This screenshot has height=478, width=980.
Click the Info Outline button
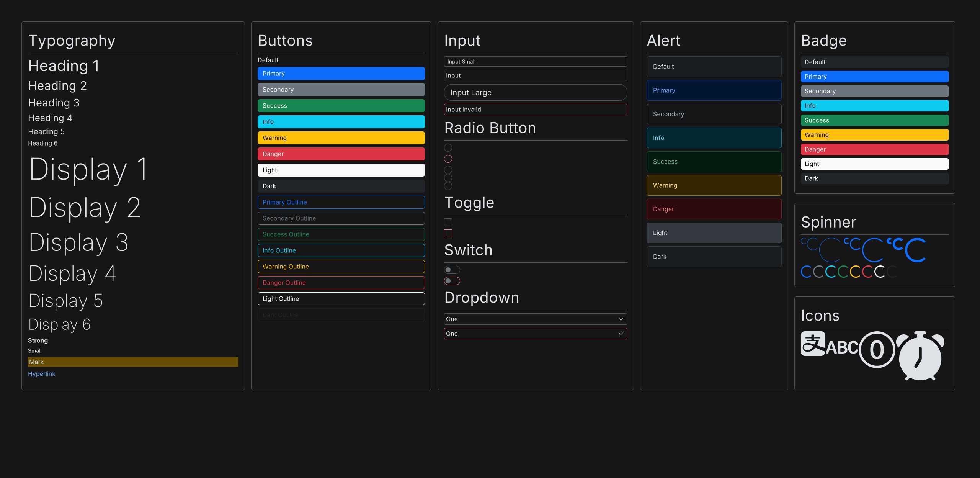pos(341,250)
